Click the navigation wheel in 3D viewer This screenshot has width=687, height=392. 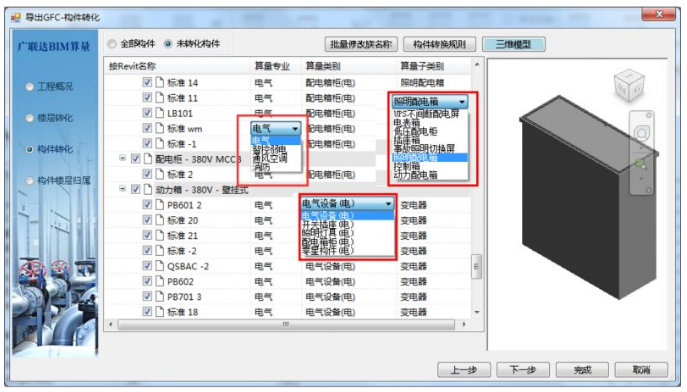(x=641, y=133)
